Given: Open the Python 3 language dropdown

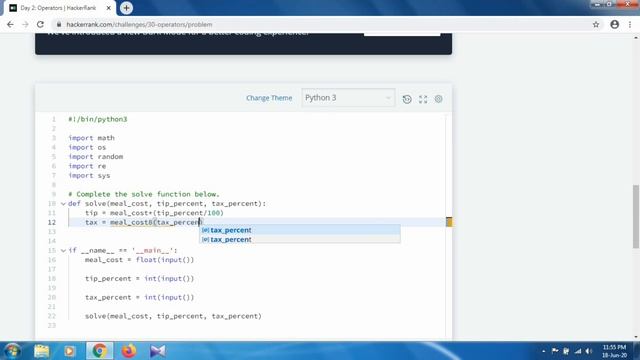Looking at the screenshot, I should coord(348,98).
